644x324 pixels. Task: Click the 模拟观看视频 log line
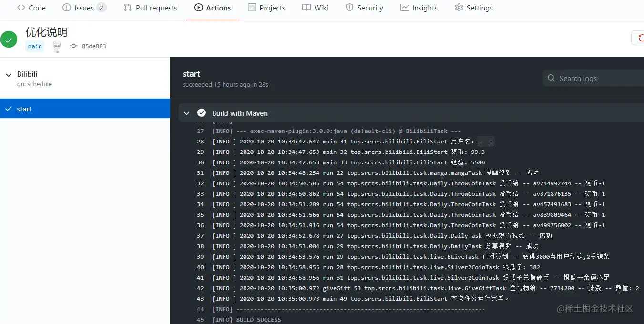(382, 236)
